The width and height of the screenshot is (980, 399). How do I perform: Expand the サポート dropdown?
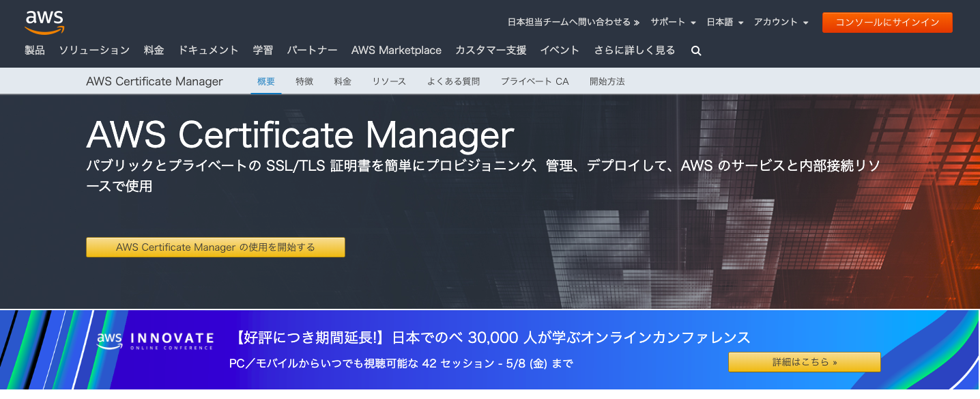point(673,23)
